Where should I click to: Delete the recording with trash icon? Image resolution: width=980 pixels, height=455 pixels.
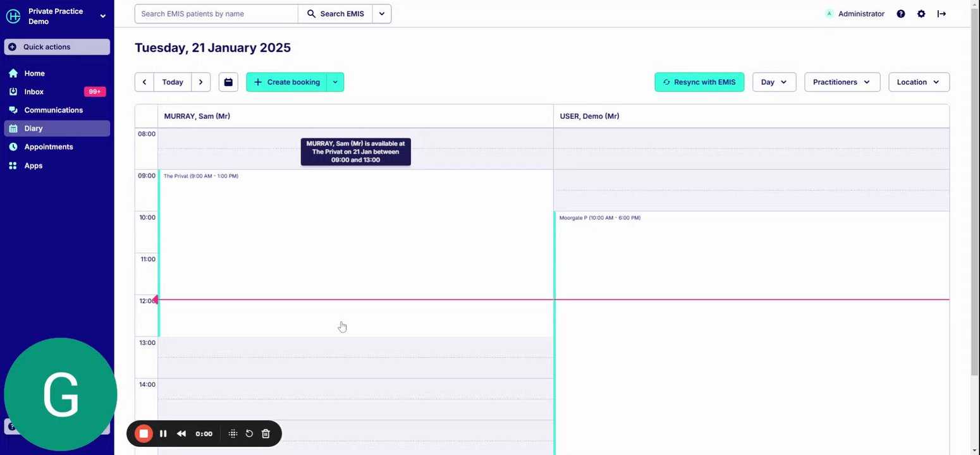click(x=266, y=434)
